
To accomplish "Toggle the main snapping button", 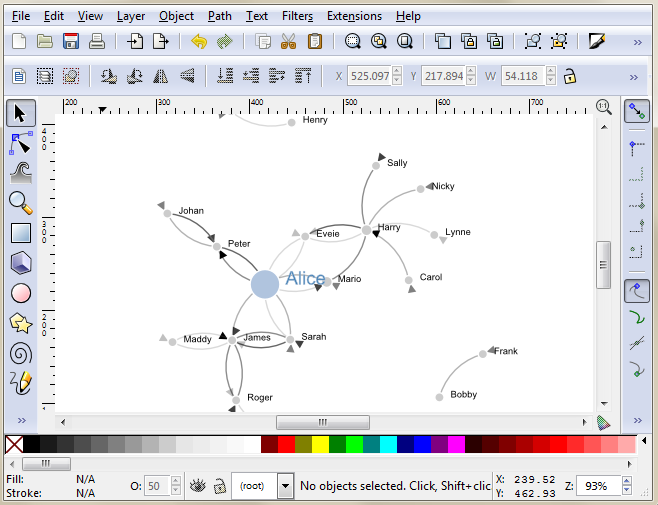I will coord(637,112).
